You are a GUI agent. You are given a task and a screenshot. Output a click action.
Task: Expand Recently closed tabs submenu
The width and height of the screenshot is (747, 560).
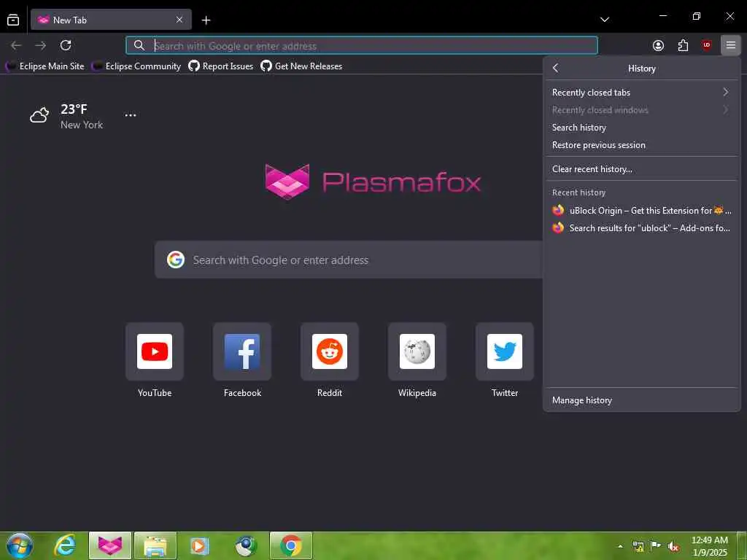click(x=641, y=93)
